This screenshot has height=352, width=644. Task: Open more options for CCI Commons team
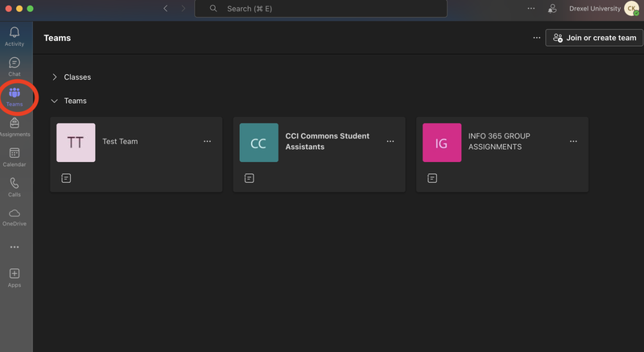[390, 142]
